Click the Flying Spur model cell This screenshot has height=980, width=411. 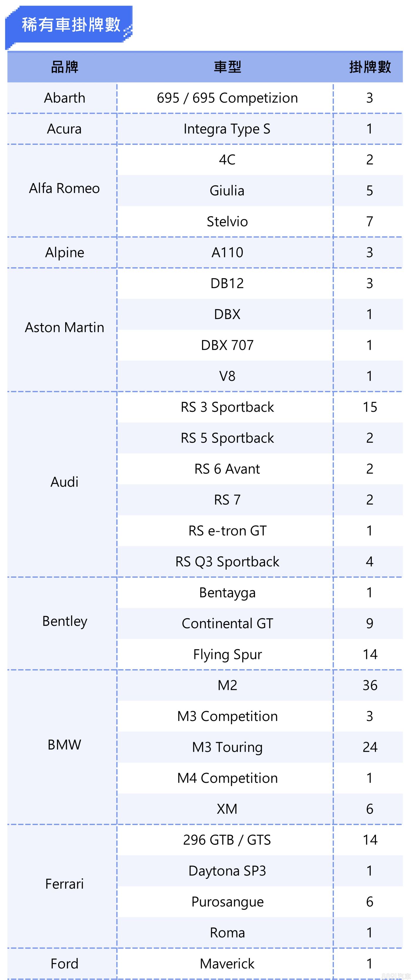pyautogui.click(x=227, y=654)
